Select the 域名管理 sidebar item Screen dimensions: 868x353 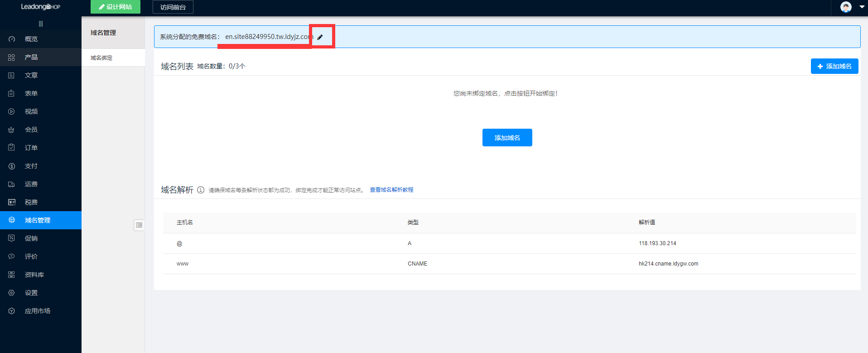coord(37,220)
